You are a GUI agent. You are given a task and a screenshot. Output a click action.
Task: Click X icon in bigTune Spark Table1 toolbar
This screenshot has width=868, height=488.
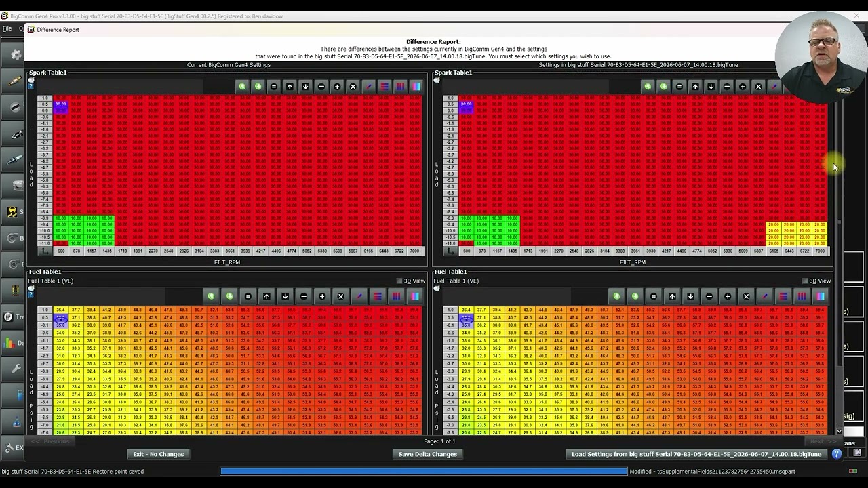[x=758, y=87]
